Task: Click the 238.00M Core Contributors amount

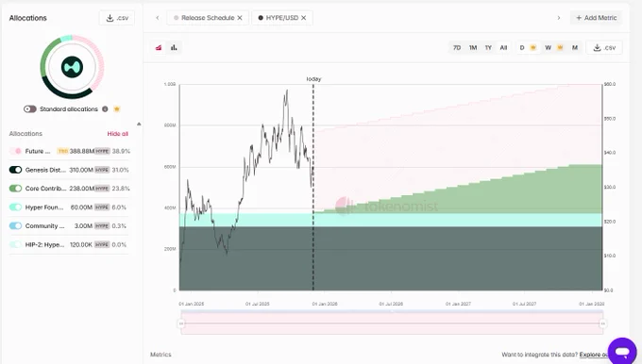Action: coord(82,189)
